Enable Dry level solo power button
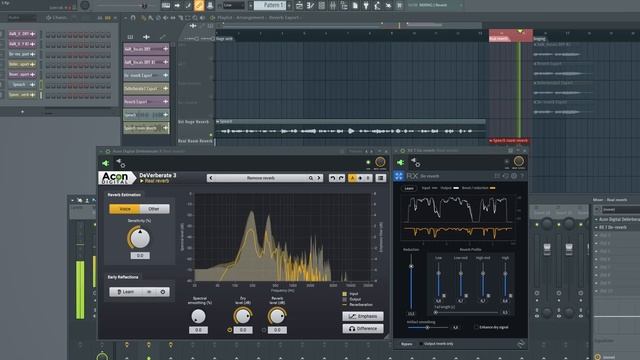This screenshot has height=360, width=640. [229, 330]
